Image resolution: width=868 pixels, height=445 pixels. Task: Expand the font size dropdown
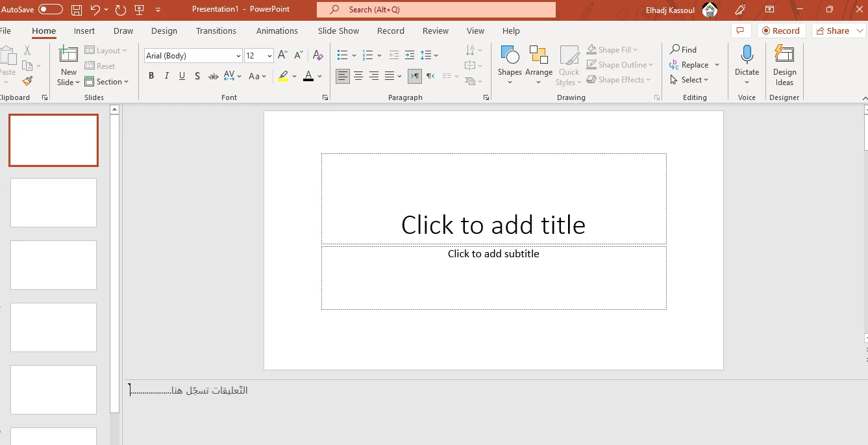269,56
